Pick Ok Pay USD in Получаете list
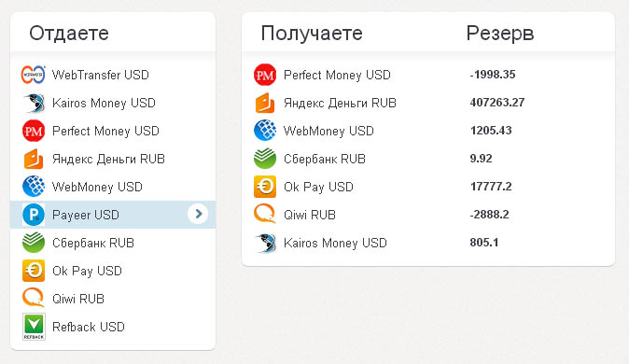 [x=428, y=187]
